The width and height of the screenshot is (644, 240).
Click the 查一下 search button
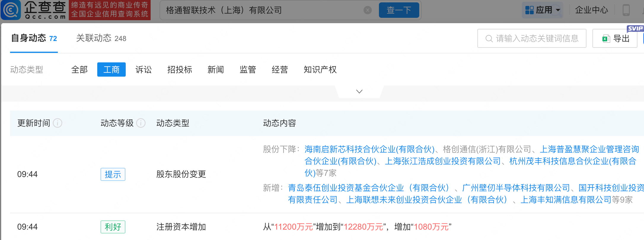[399, 10]
